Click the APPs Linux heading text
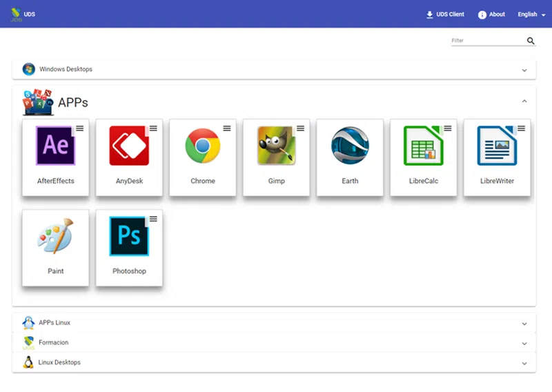The height and width of the screenshot is (392, 552). (x=55, y=322)
